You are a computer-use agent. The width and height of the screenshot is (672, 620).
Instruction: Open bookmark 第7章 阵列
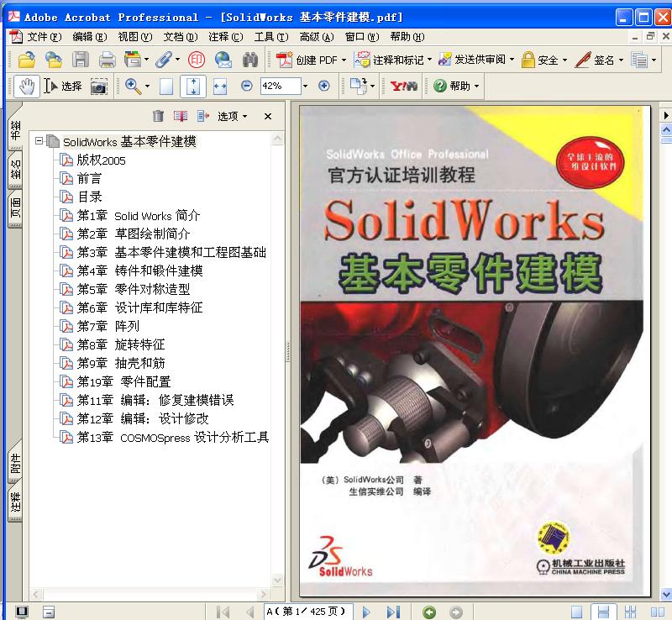click(x=108, y=326)
